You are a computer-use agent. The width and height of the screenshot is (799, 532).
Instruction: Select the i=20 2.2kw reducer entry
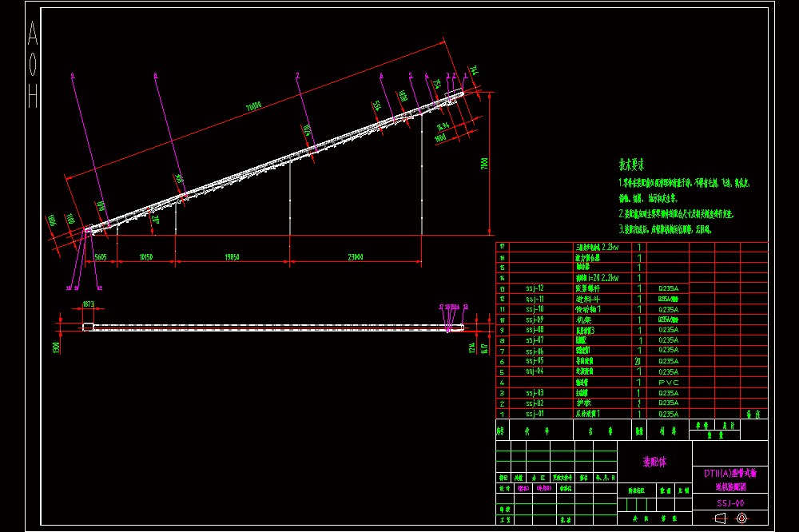point(597,278)
